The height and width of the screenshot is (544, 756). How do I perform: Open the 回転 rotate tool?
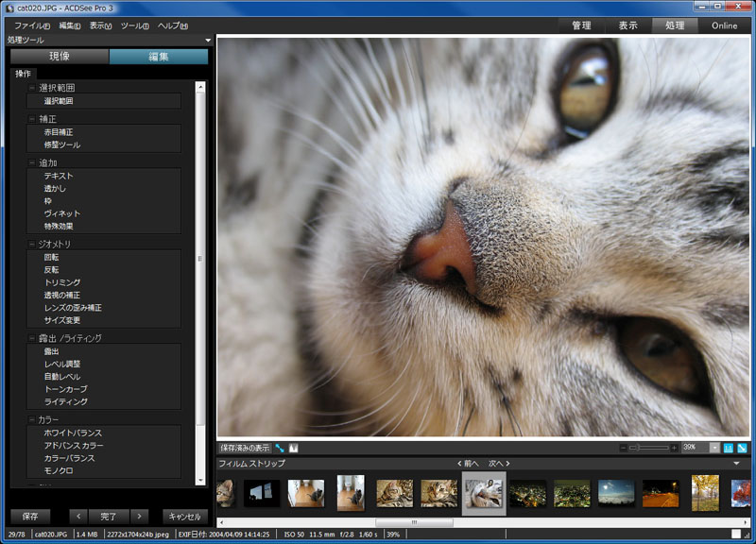[x=51, y=257]
